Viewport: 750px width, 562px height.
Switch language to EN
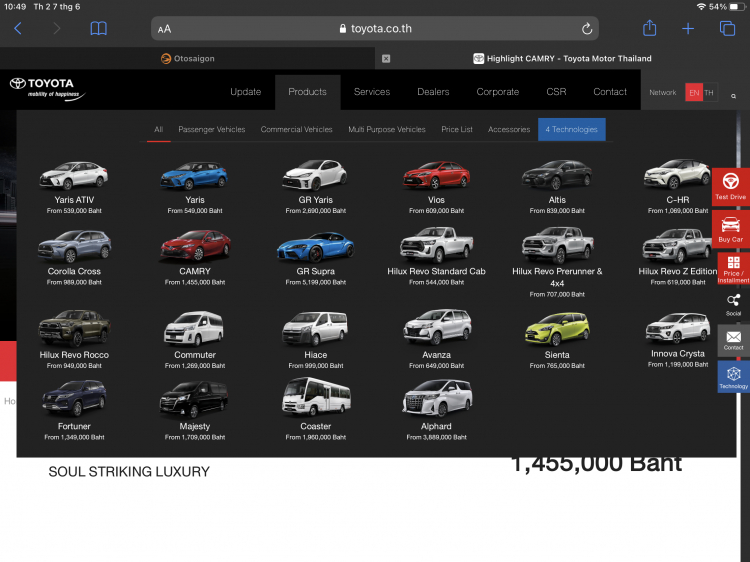tap(694, 92)
